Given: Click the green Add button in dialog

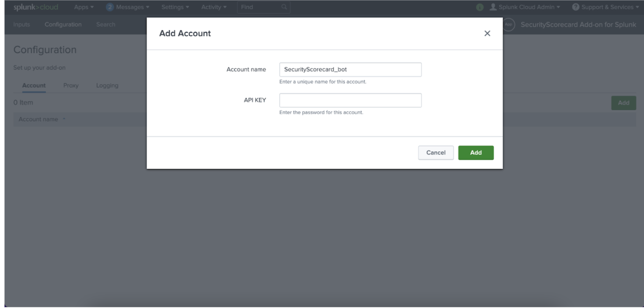Looking at the screenshot, I should point(476,153).
